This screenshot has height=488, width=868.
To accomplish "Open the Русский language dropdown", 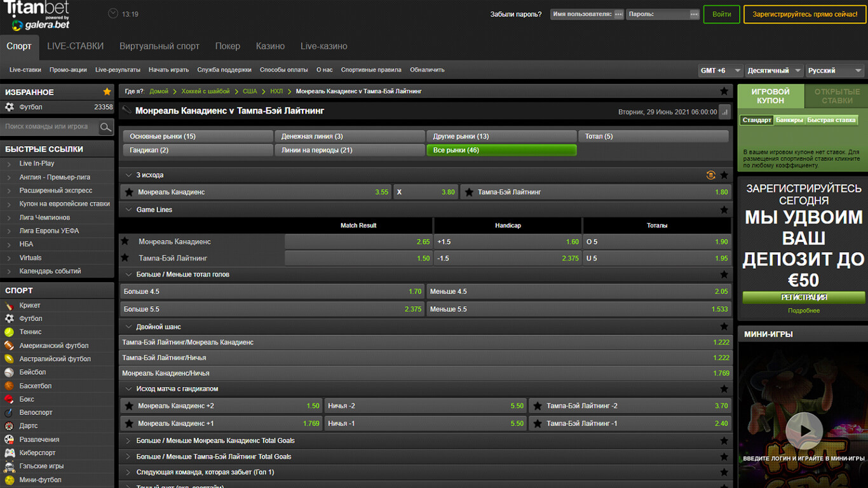I will (x=836, y=71).
